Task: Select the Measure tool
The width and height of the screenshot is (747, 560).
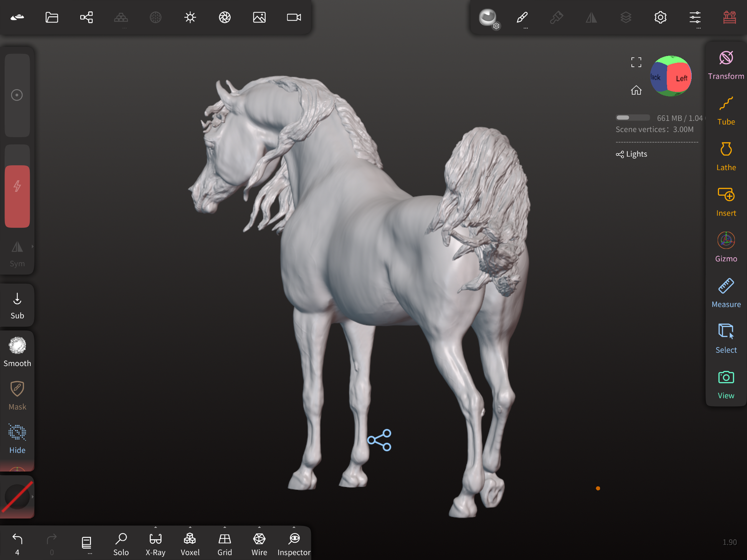Action: pos(726,293)
